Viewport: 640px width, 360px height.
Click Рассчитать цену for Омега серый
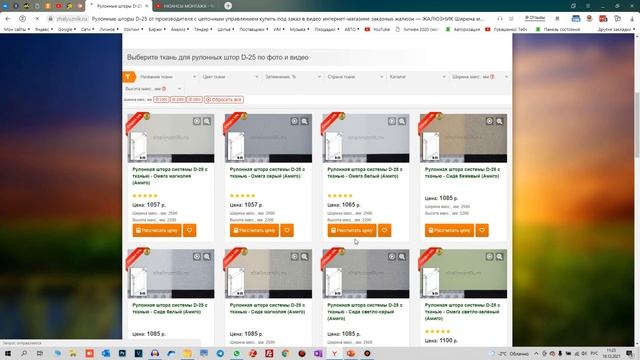pos(254,230)
